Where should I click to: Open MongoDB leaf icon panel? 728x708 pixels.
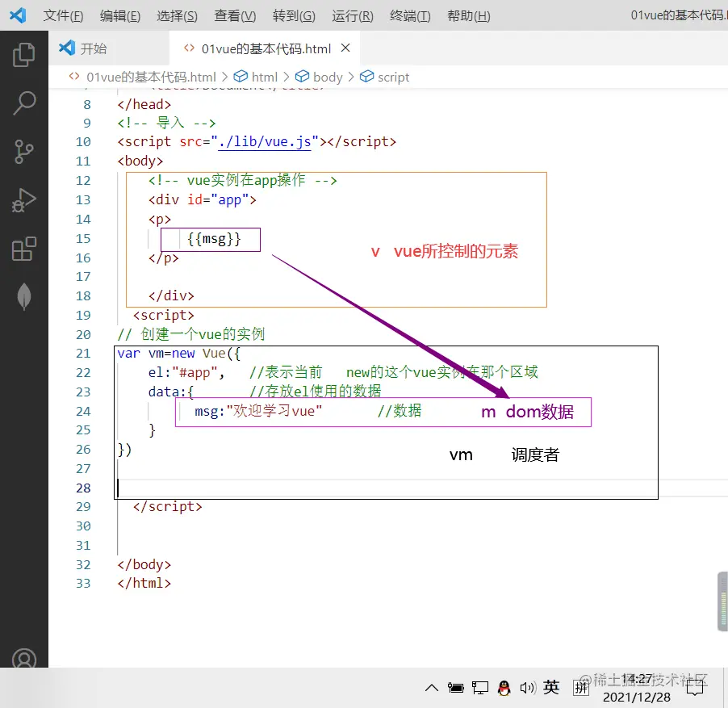click(x=23, y=295)
